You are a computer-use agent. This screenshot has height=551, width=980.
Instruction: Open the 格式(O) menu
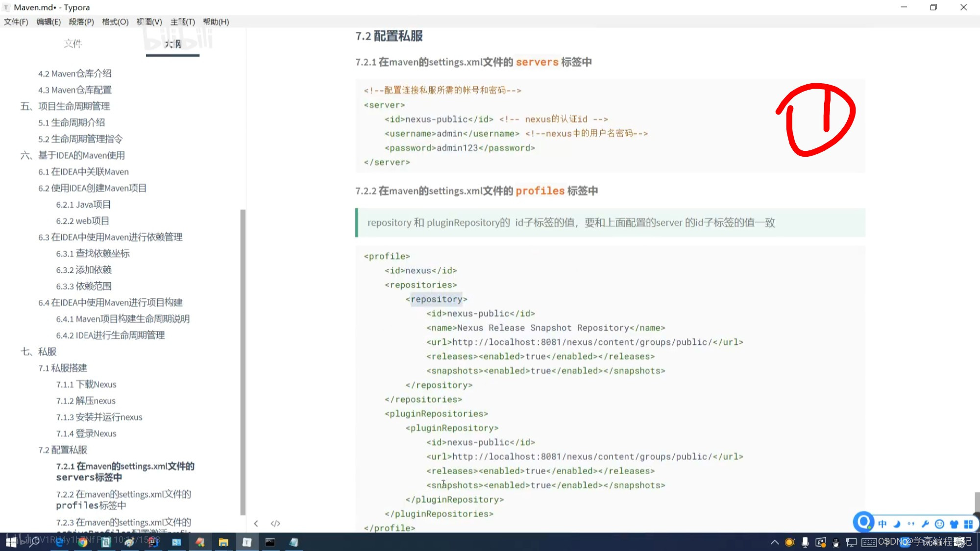(115, 22)
